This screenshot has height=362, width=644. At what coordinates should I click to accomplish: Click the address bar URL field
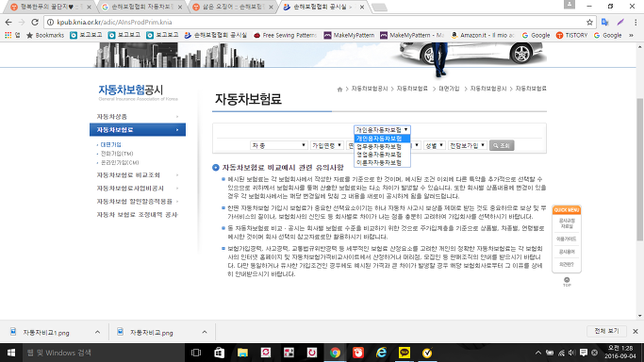pos(316,23)
